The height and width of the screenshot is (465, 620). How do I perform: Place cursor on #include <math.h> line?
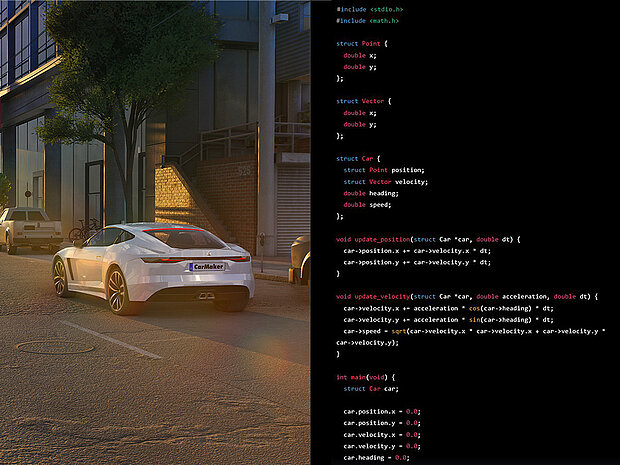[367, 20]
